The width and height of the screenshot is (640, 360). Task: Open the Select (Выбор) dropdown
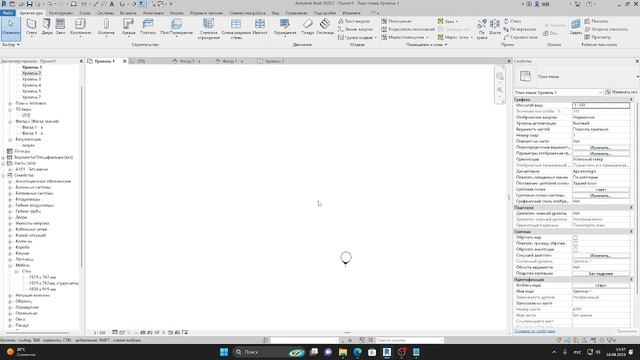coord(11,44)
